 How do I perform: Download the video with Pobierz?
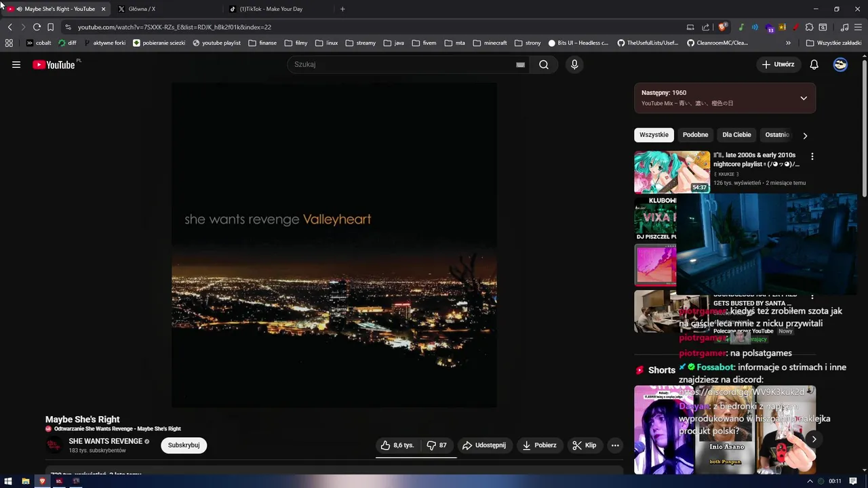[x=540, y=445]
